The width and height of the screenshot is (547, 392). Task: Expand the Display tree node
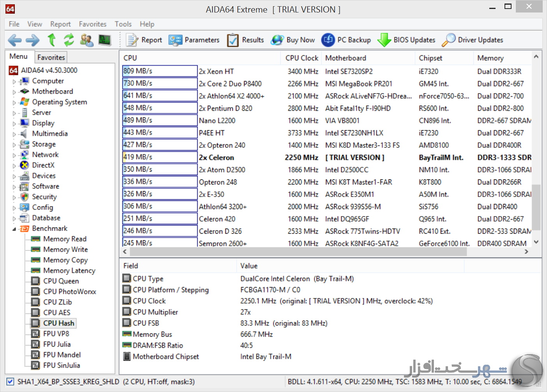coord(14,124)
